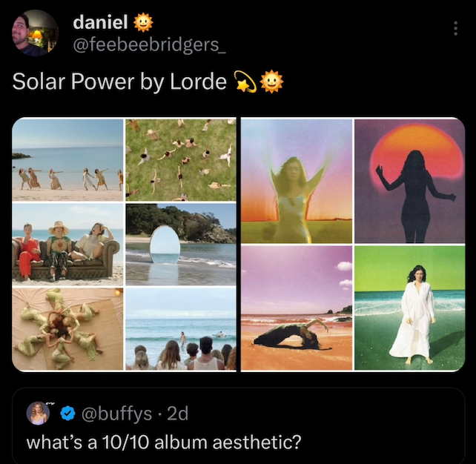Click the 2d timestamp on quoted tweet

click(x=178, y=414)
